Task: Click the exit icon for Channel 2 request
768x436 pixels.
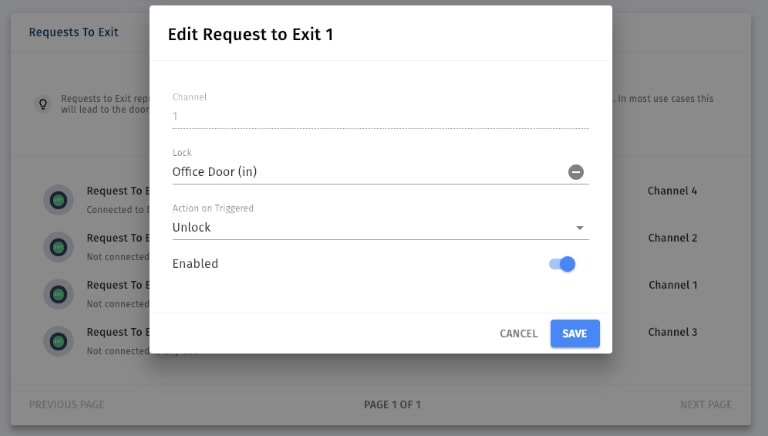Action: (x=58, y=247)
